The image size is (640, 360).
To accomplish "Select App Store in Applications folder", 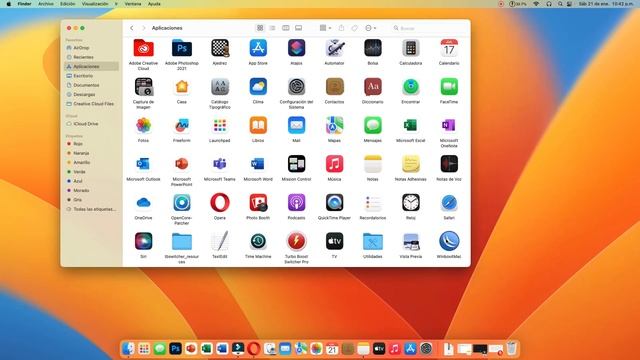I will [x=258, y=48].
